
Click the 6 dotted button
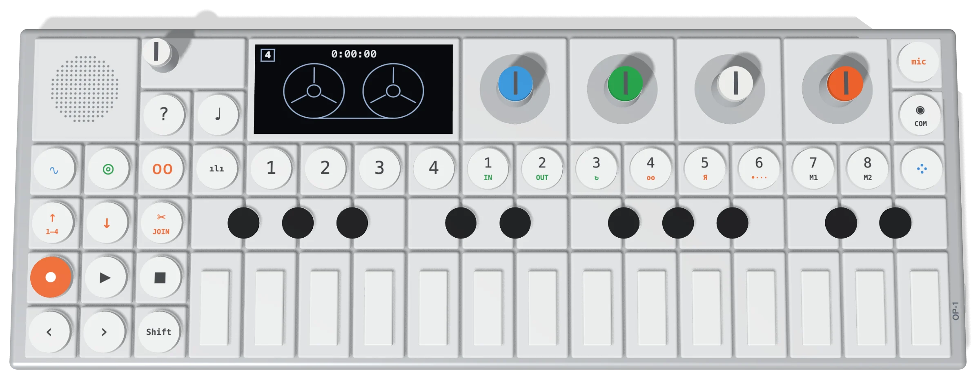point(759,168)
